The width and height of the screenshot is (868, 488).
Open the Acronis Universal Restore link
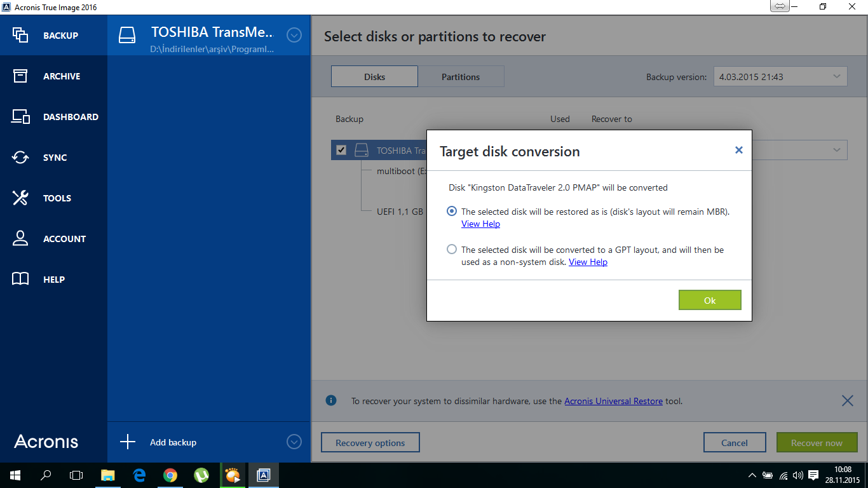tap(613, 401)
